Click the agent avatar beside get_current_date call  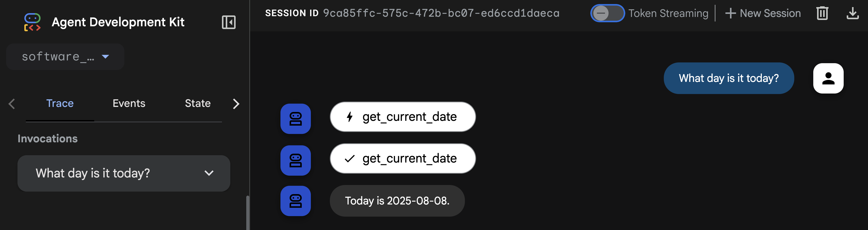click(x=295, y=118)
